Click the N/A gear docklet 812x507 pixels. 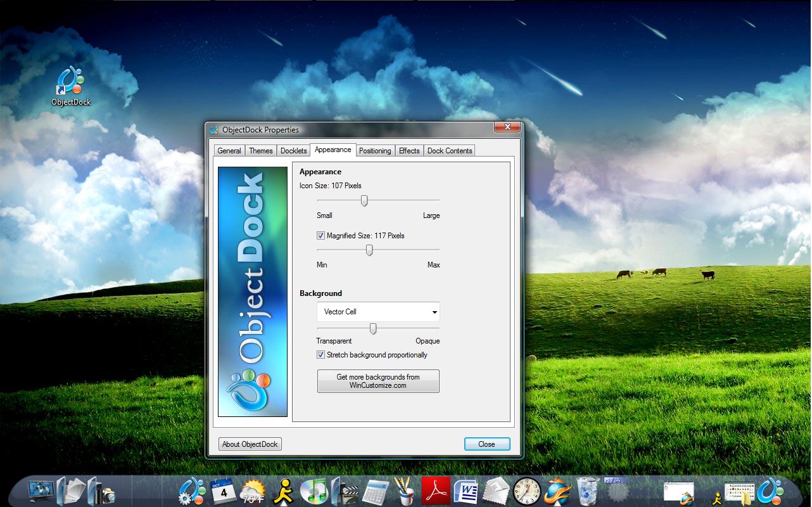(617, 490)
